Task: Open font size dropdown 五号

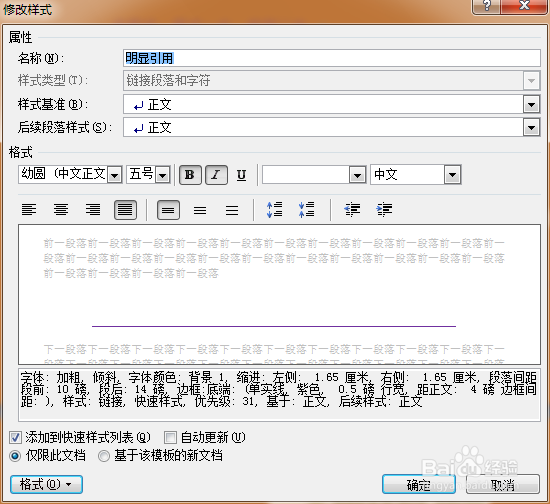Action: pyautogui.click(x=162, y=175)
